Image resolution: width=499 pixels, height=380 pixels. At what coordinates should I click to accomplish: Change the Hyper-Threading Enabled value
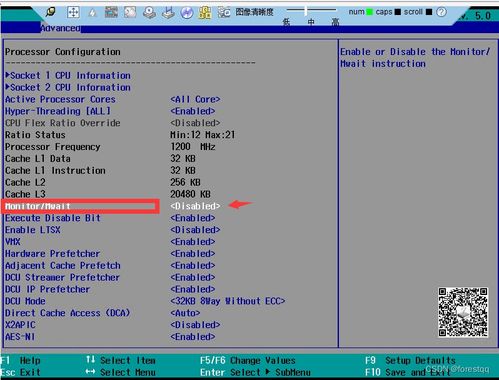tap(193, 111)
